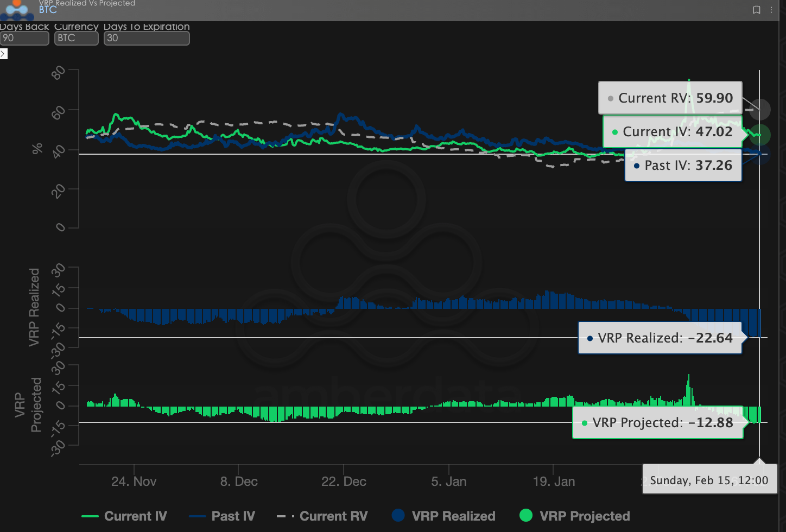Expand the side panel chevron arrow
Image resolution: width=786 pixels, height=532 pixels.
[3, 54]
